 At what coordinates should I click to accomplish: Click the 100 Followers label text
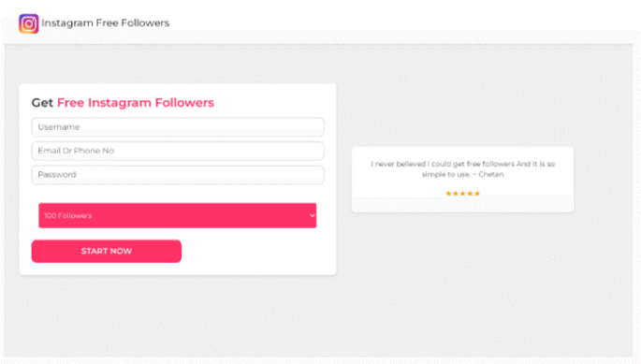68,215
